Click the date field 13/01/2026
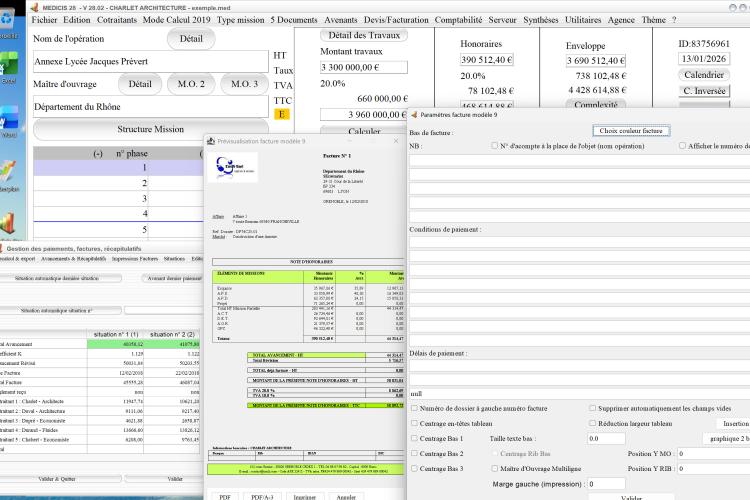 click(704, 59)
